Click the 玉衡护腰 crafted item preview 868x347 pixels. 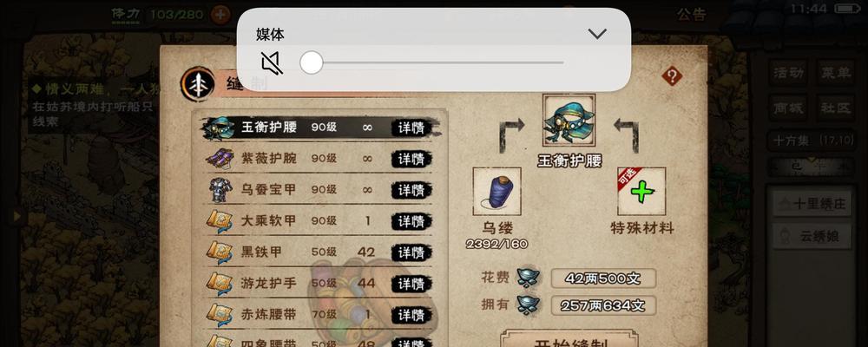click(x=569, y=120)
